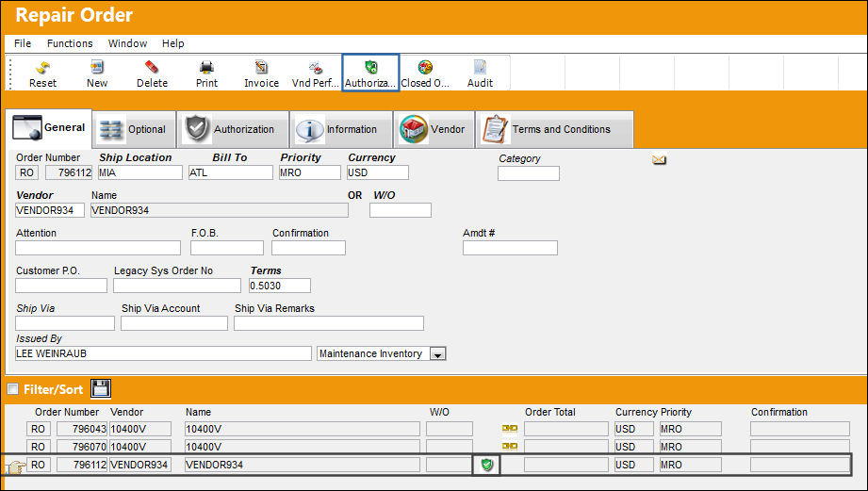Select order 796070 in the list

(83, 447)
